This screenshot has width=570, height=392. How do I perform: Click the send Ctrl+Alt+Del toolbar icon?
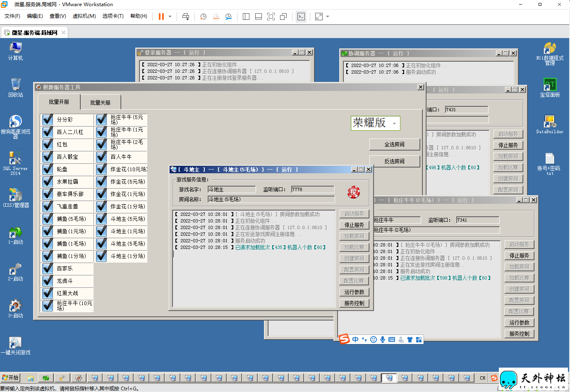186,17
